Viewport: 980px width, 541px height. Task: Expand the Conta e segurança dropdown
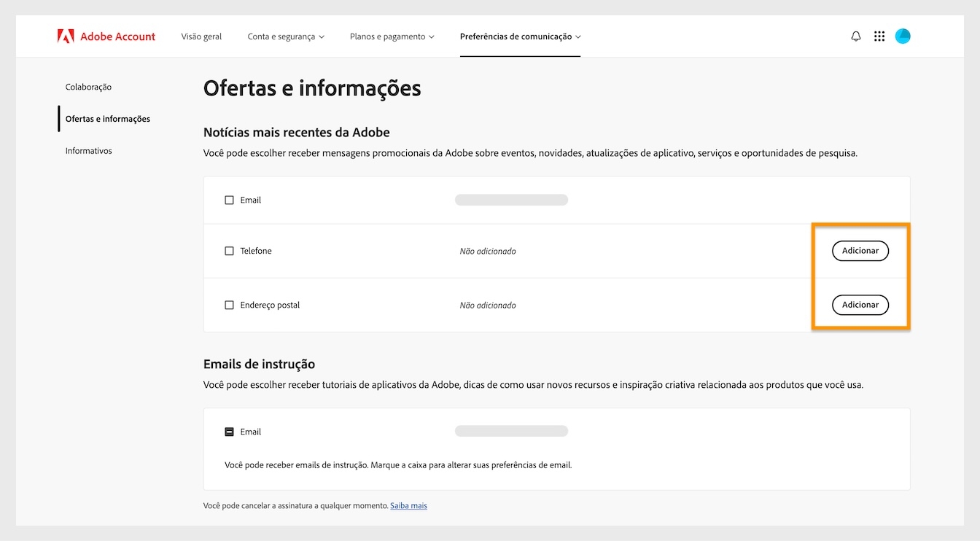coord(286,36)
